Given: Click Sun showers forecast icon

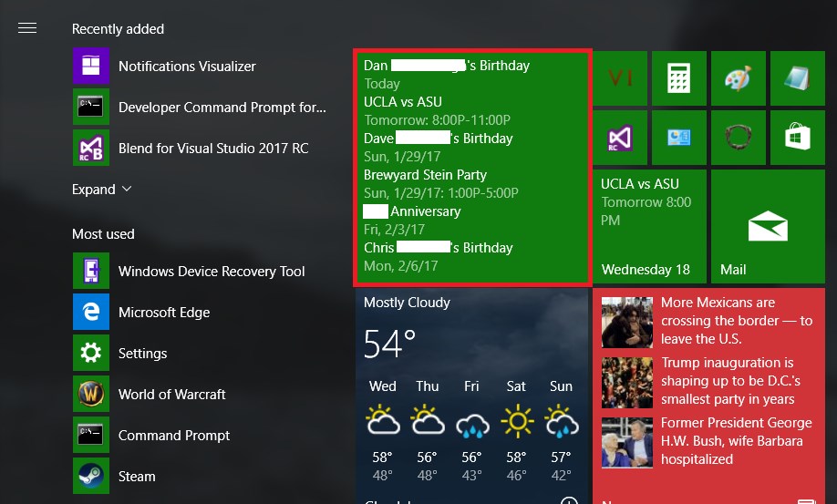Looking at the screenshot, I should coord(562,421).
